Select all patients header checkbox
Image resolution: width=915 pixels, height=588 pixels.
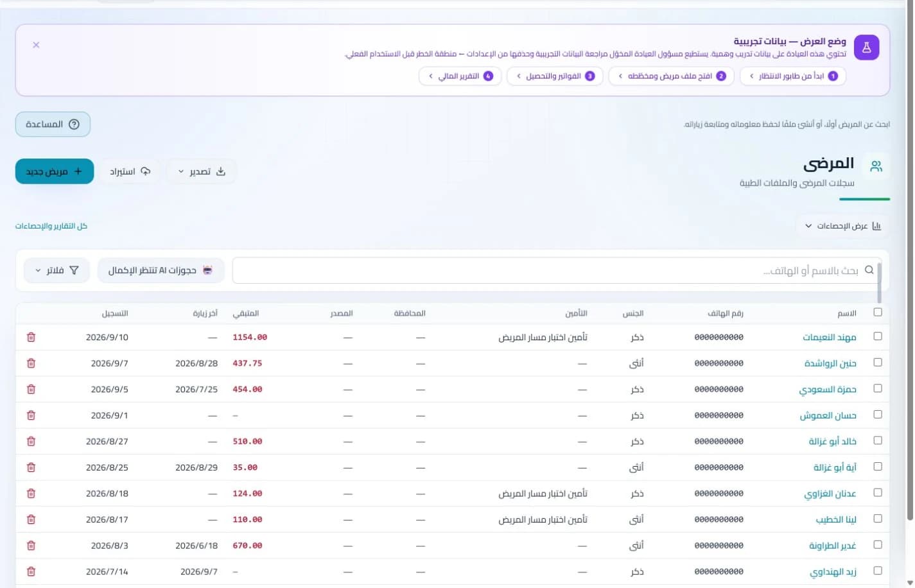click(878, 312)
